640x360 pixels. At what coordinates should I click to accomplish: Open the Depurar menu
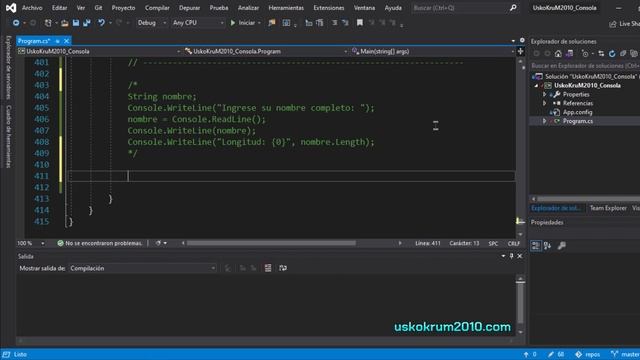pos(189,8)
